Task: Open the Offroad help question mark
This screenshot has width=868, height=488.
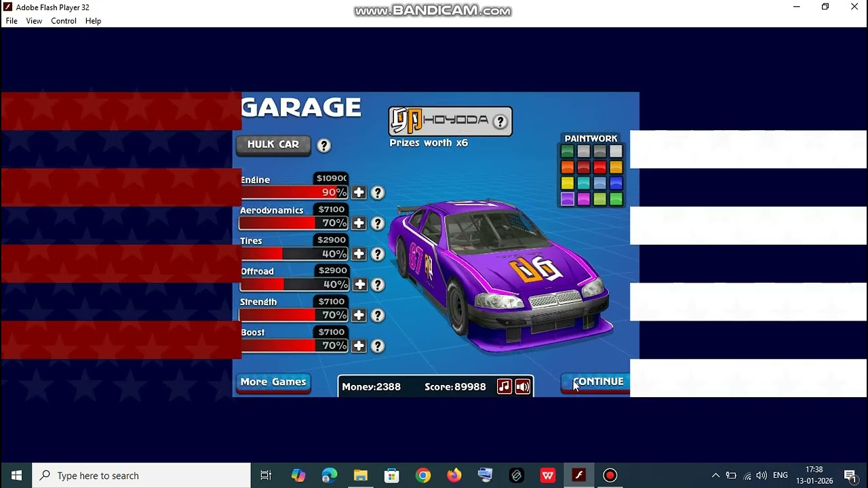Action: point(378,285)
